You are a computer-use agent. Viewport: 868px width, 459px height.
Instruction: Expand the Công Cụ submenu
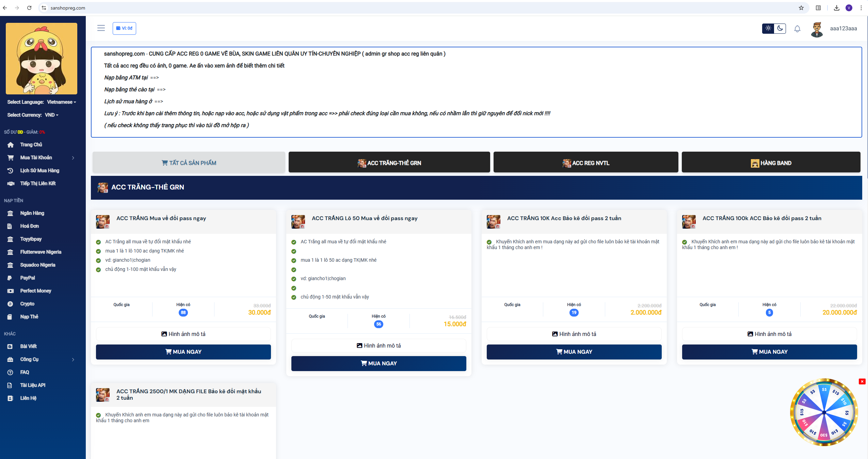pyautogui.click(x=73, y=359)
